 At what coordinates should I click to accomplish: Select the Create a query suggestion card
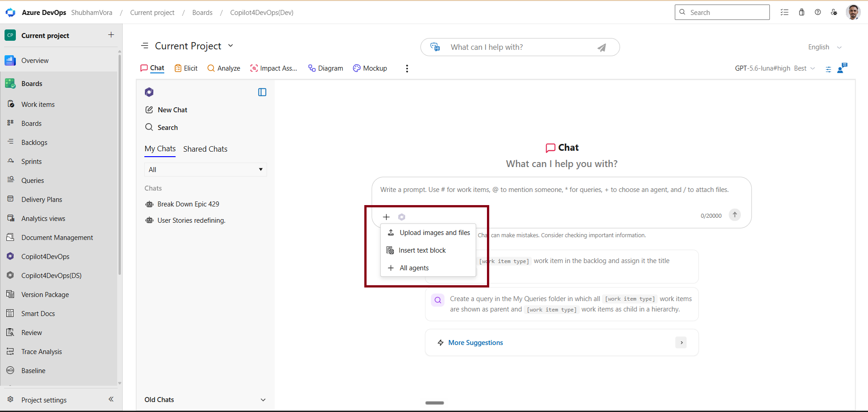562,304
